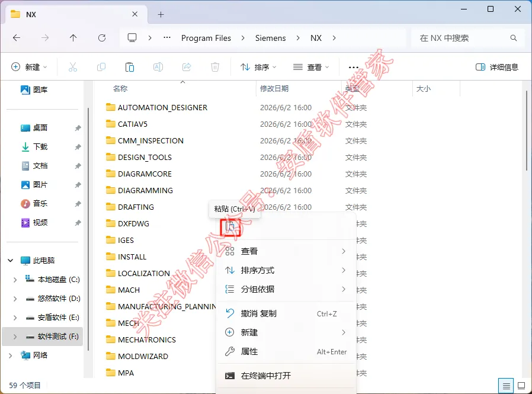532x394 pixels.
Task: Sort by Date modified (修改日期) header
Action: tap(274, 88)
